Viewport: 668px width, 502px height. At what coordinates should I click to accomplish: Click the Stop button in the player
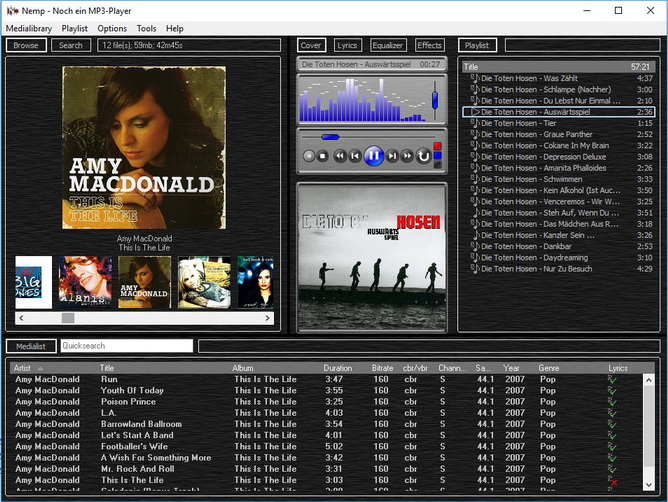pyautogui.click(x=323, y=156)
